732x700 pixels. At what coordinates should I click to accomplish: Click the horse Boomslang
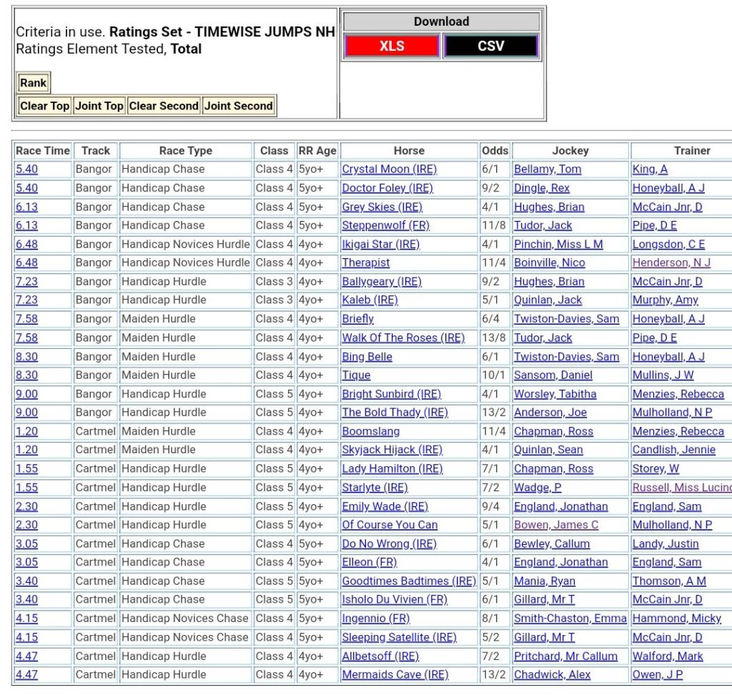(370, 431)
